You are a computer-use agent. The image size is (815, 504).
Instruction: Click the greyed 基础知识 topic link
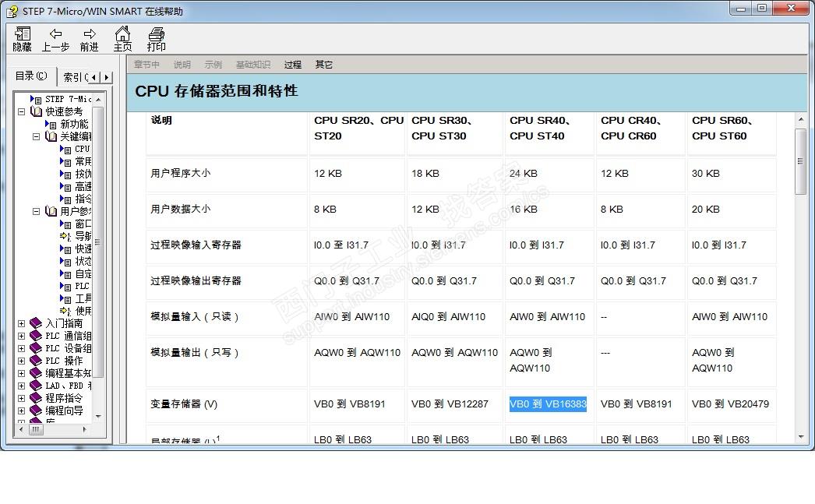click(253, 65)
